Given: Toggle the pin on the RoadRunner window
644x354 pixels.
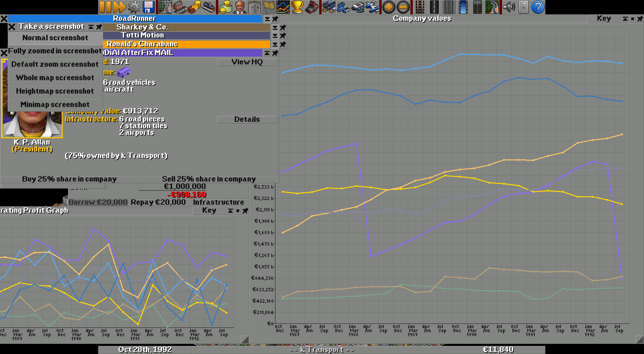Looking at the screenshot, I should coord(275,19).
